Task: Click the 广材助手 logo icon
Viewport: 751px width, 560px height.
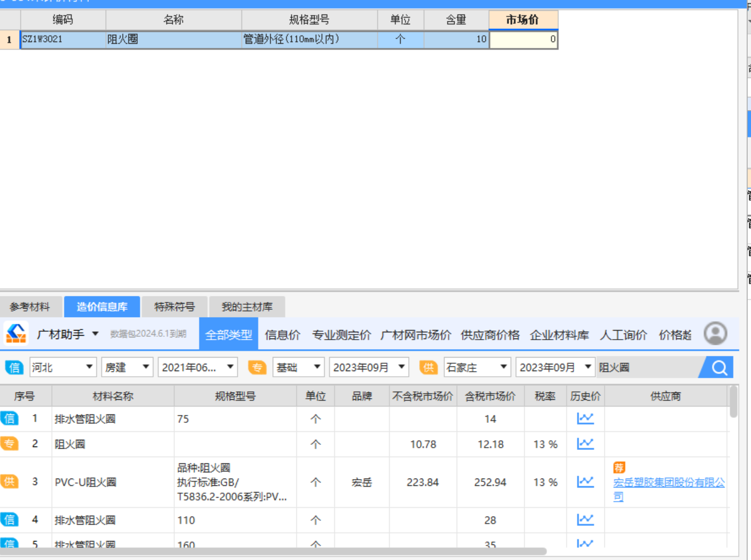Action: (16, 333)
